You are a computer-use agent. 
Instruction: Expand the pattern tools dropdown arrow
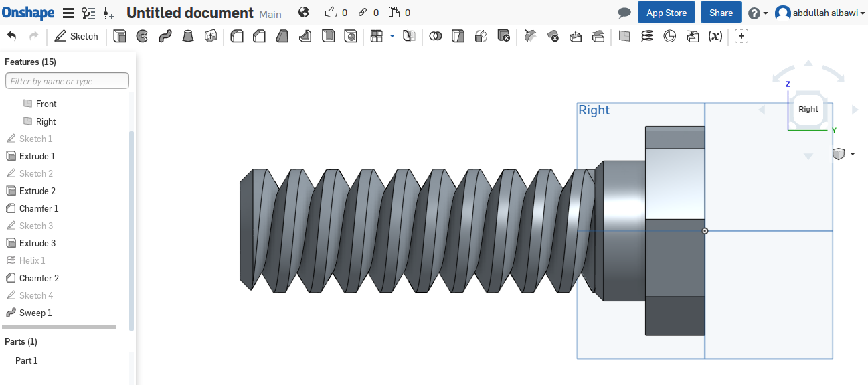[x=392, y=36]
